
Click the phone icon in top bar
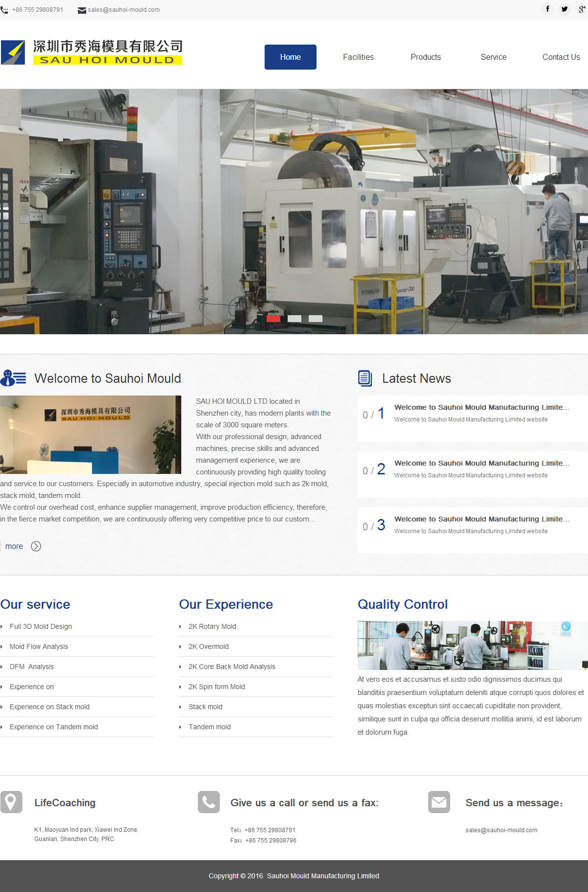point(4,10)
